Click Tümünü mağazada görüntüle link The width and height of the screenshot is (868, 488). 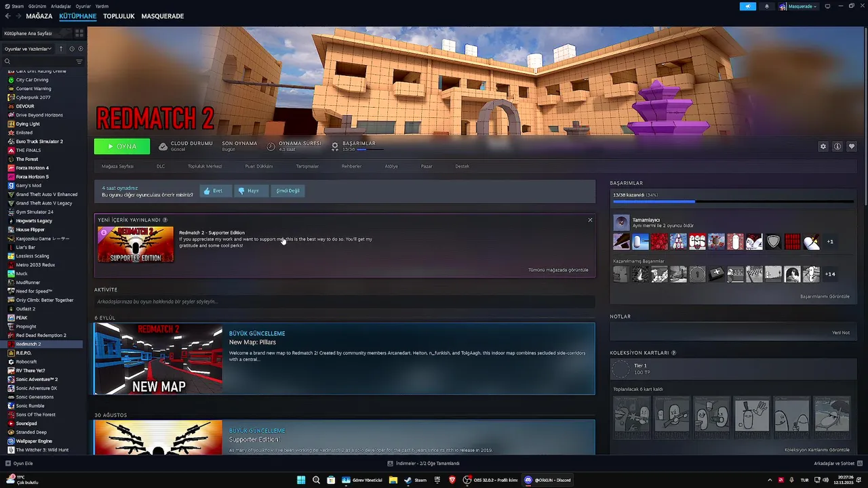click(558, 270)
